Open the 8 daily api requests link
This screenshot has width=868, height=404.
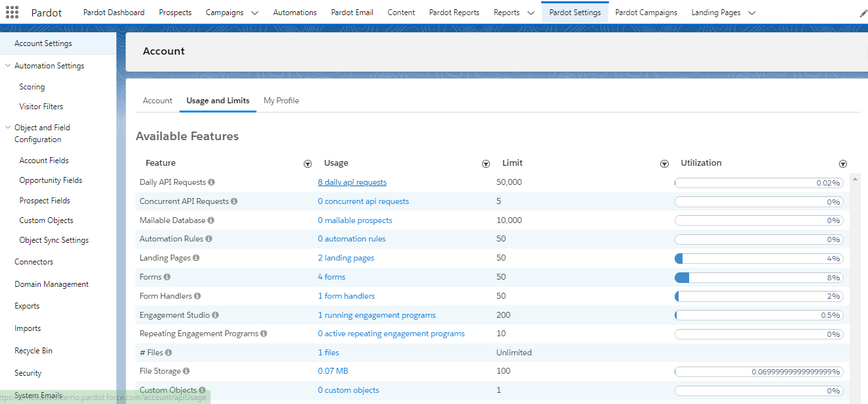(352, 182)
